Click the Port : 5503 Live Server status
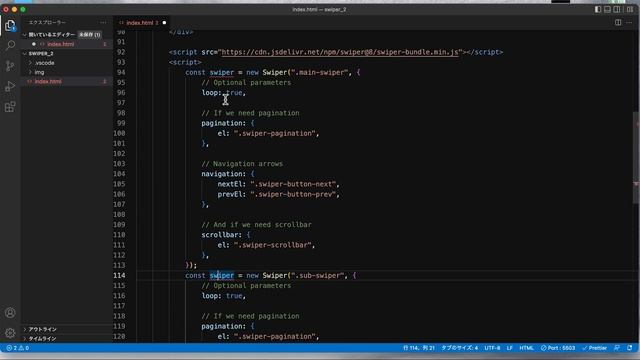 click(558, 348)
